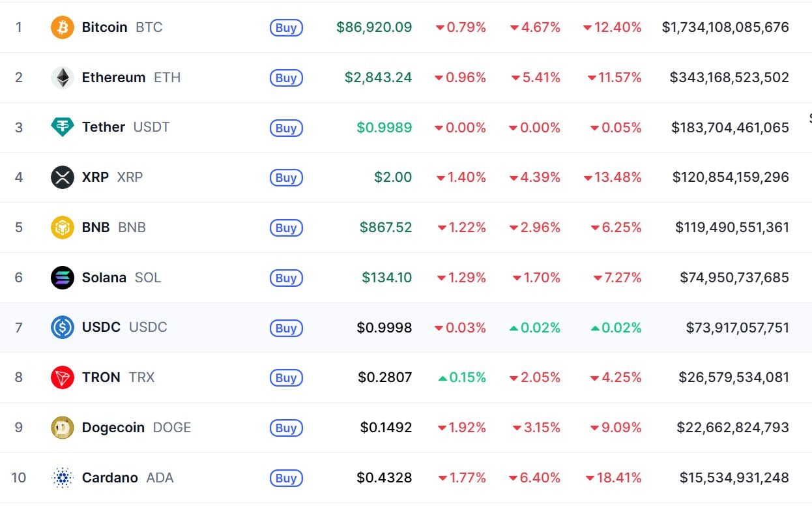812x515 pixels.
Task: Hit the Buy button for Cardano
Action: point(286,478)
